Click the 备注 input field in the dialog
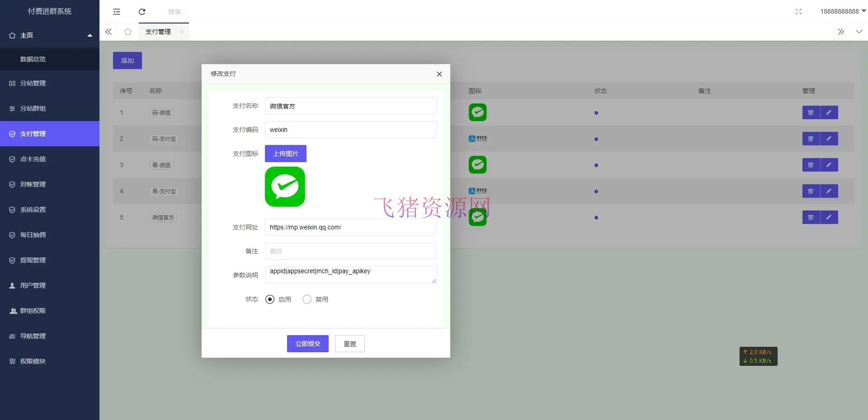 coord(350,251)
